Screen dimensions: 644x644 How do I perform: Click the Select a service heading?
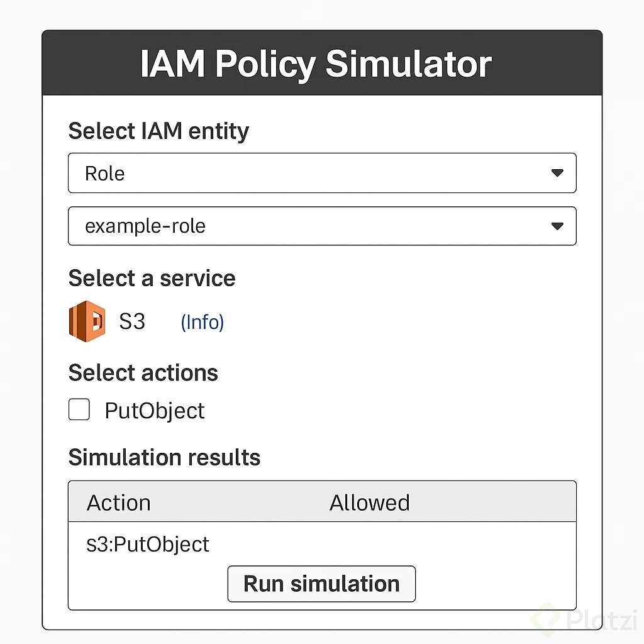(x=152, y=278)
